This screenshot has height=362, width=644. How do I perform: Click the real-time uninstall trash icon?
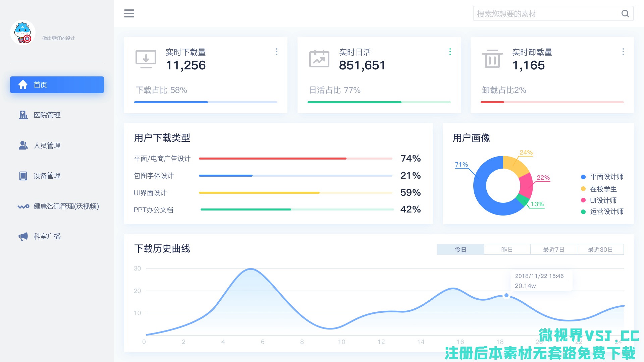(492, 59)
